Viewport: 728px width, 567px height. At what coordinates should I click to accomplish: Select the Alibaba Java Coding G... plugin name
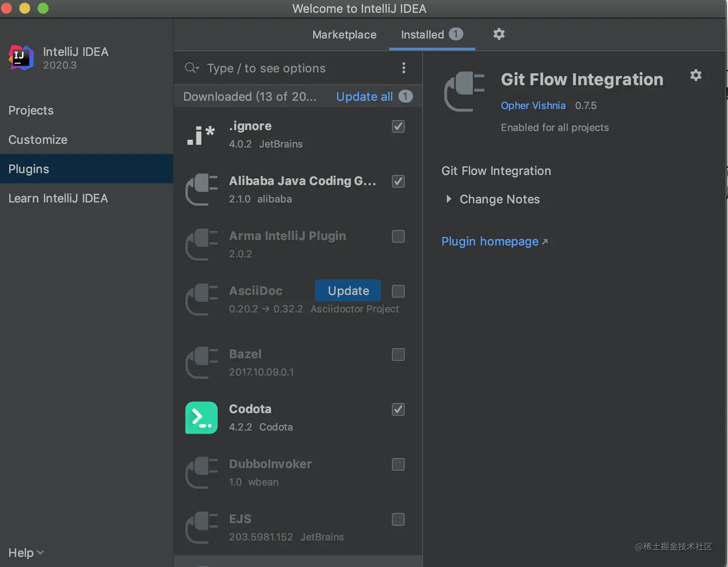302,181
